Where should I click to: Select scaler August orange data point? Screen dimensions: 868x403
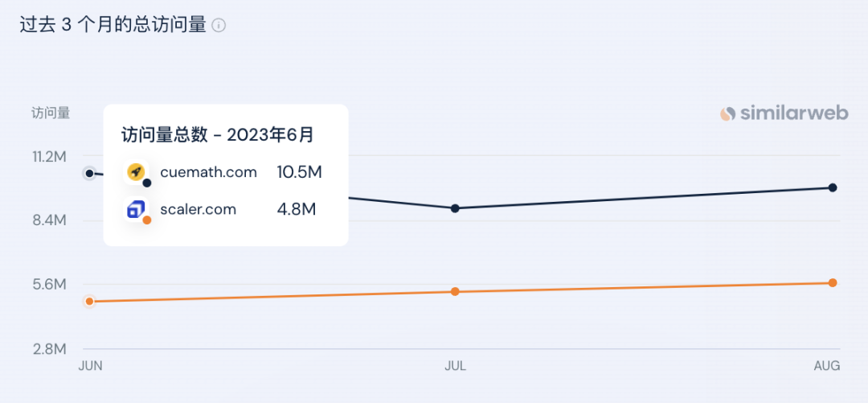pos(832,282)
